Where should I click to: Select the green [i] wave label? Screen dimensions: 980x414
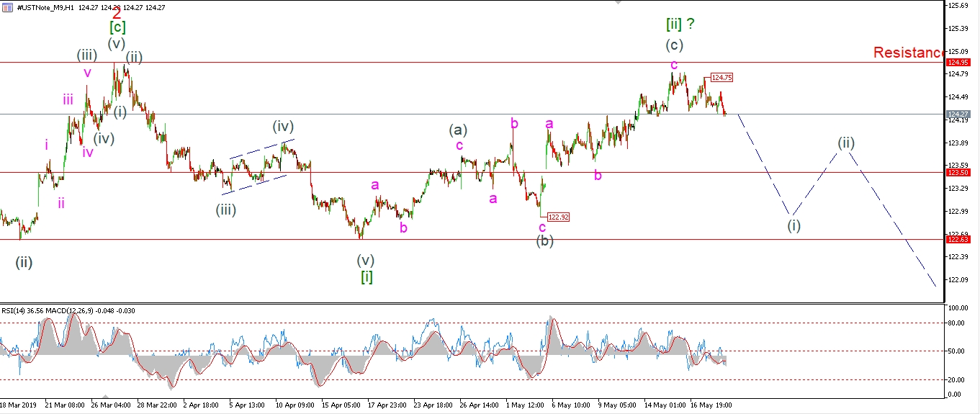[x=367, y=276]
